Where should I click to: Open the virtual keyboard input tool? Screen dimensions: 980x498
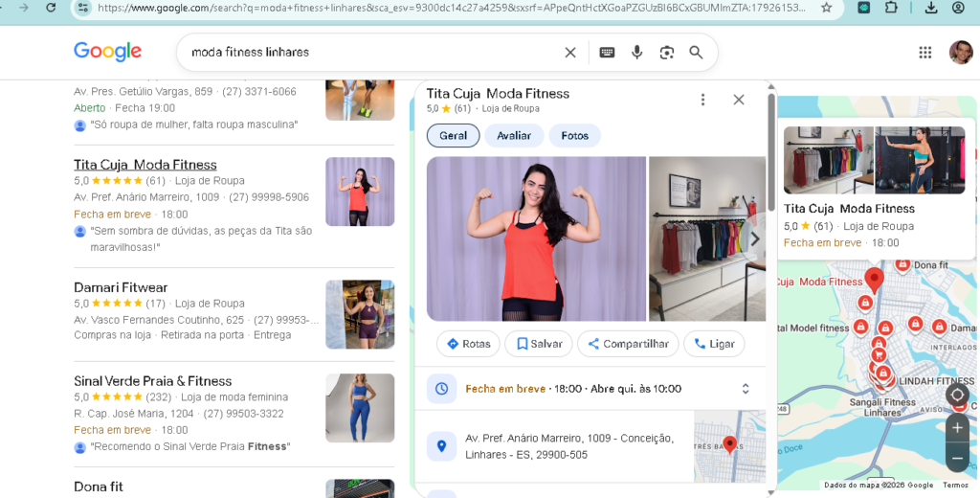click(607, 53)
